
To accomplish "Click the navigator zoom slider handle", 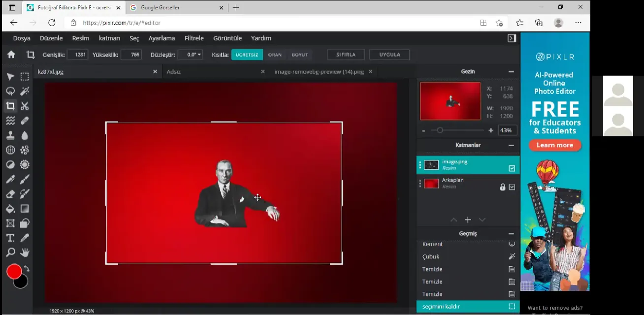I will click(440, 130).
